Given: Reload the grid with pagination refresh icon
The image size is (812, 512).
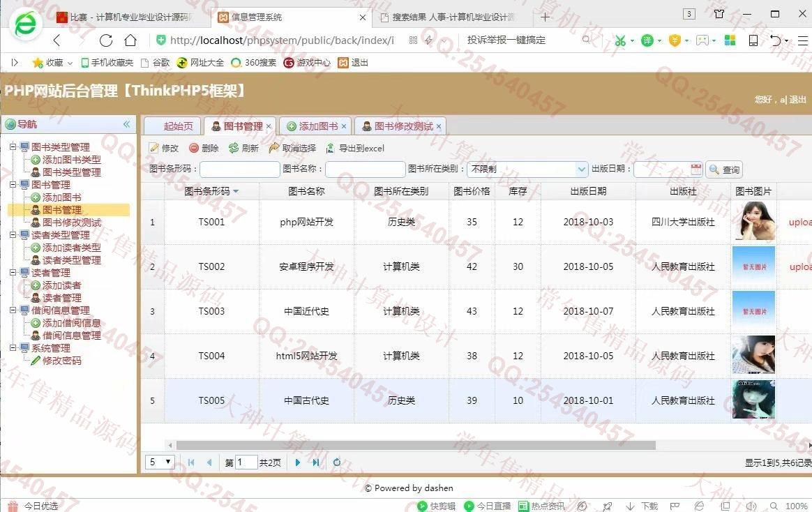Looking at the screenshot, I should coord(337,462).
